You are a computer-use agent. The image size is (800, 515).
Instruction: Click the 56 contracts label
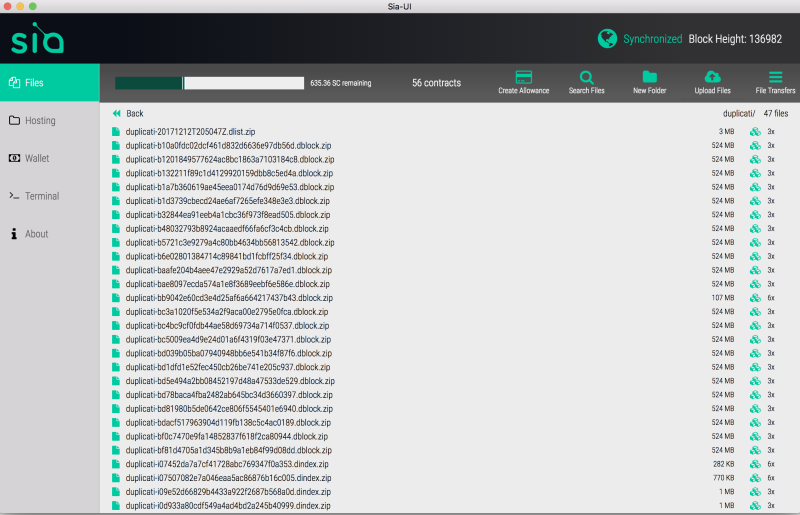tap(436, 83)
